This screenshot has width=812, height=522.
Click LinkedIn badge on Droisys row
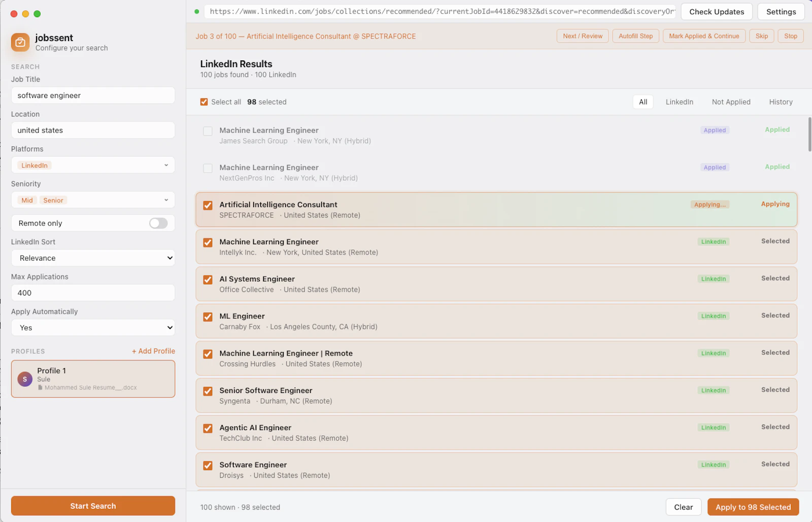point(713,465)
